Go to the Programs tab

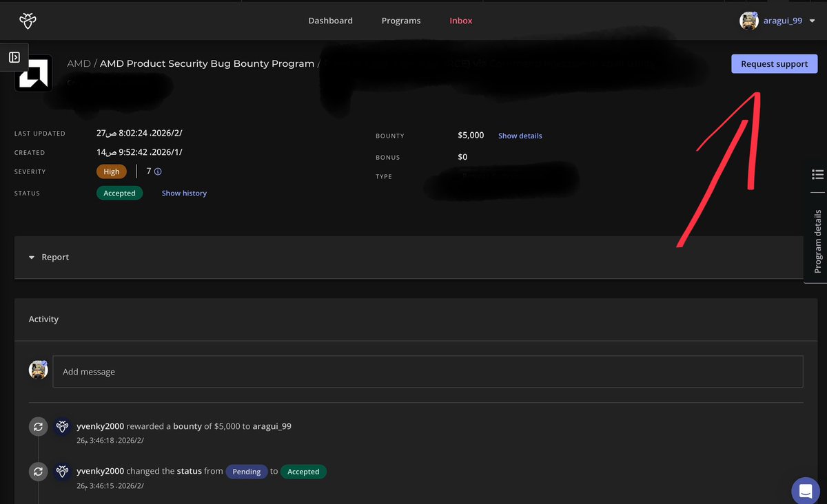click(x=401, y=21)
